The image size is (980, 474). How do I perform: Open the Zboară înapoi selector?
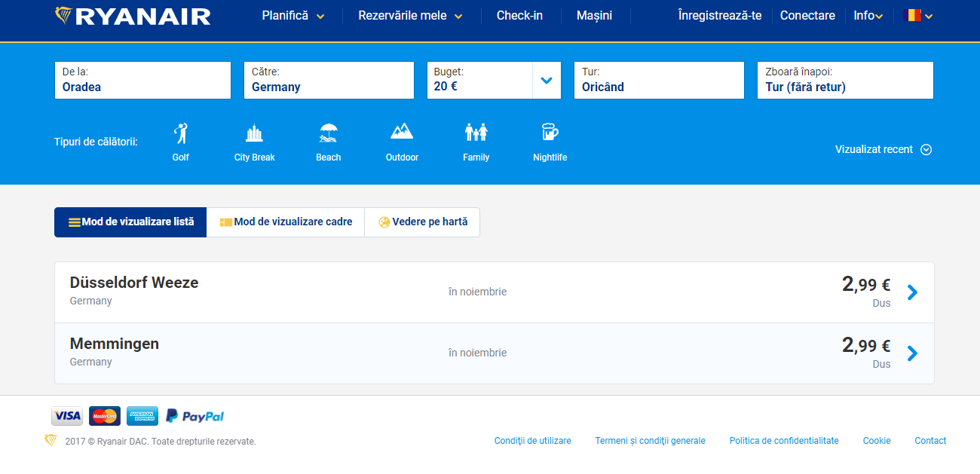coord(845,80)
